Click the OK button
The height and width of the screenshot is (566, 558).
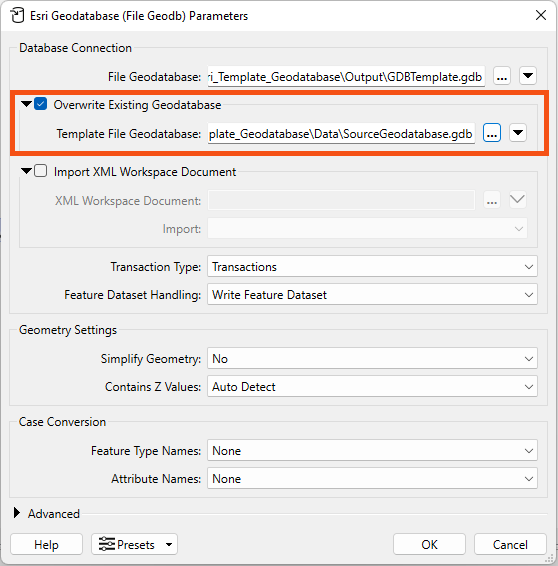(x=429, y=544)
